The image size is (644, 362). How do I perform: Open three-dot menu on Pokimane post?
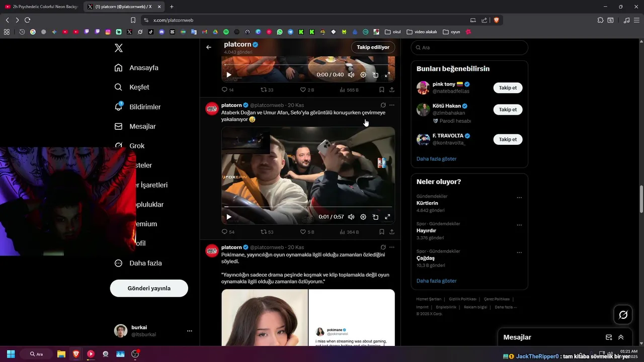coord(392,247)
